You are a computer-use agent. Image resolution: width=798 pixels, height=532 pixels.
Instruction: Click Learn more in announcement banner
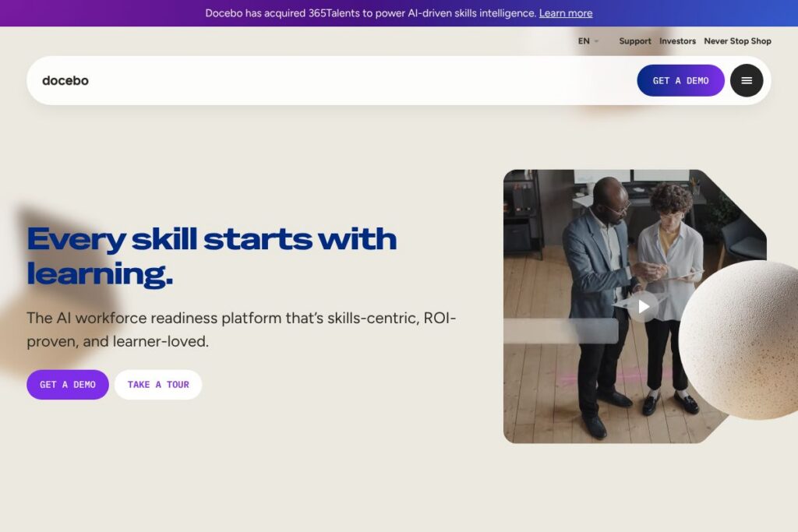click(x=566, y=13)
